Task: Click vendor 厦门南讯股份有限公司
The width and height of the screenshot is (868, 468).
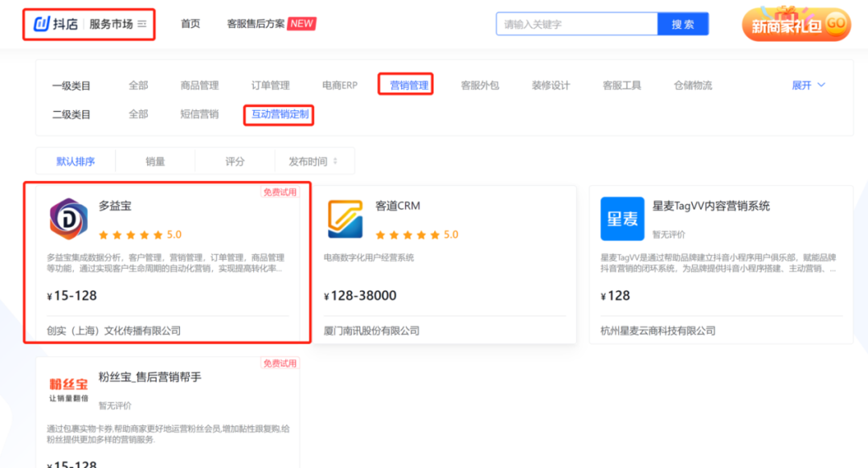Action: 371,330
